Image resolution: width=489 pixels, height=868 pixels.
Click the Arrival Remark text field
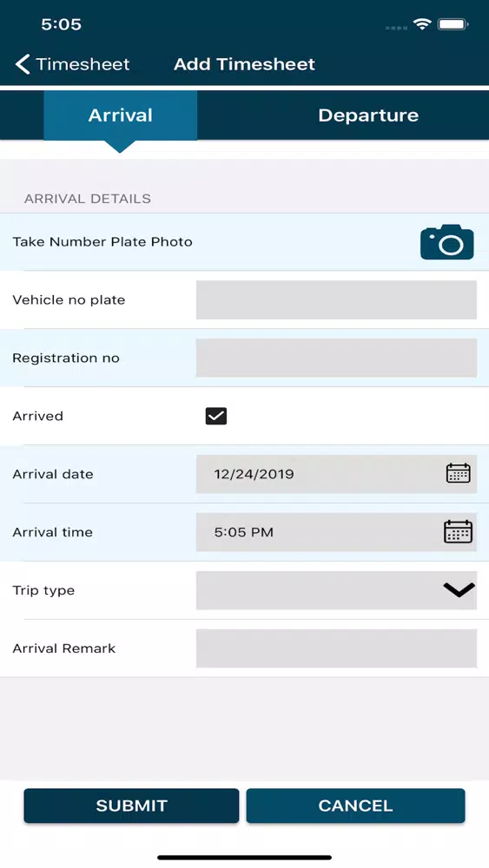tap(336, 648)
